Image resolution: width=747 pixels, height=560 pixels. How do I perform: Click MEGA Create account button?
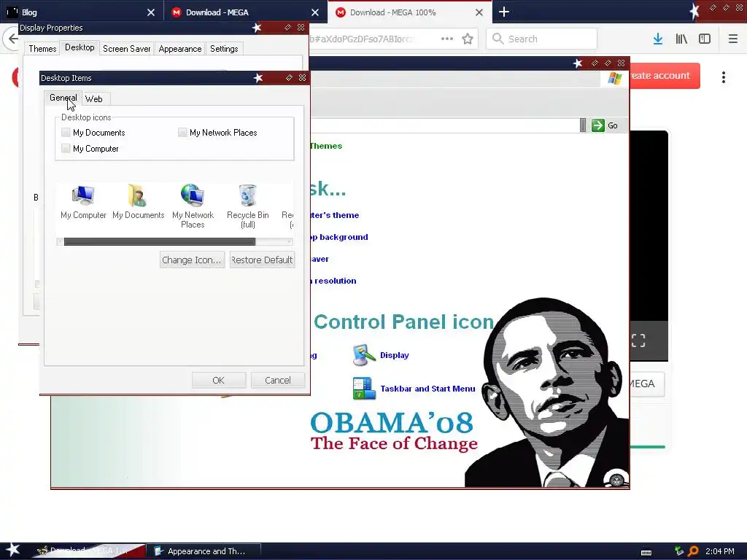tap(665, 75)
